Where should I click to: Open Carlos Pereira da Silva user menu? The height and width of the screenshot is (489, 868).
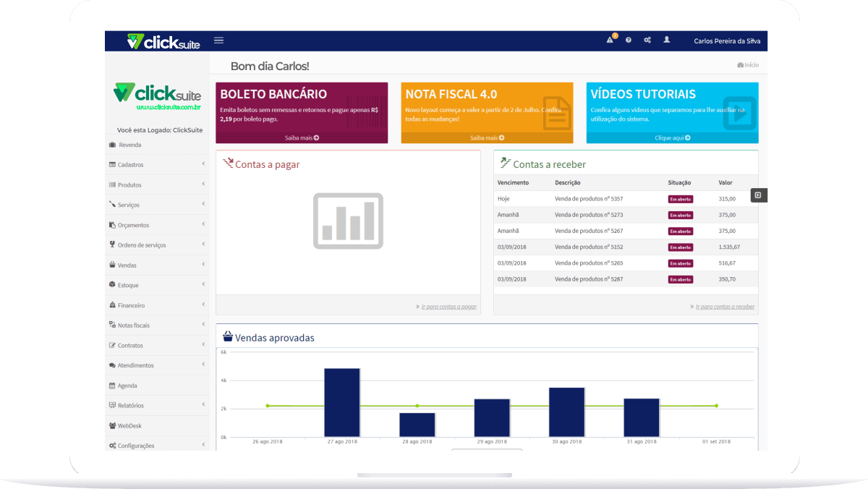click(x=727, y=41)
